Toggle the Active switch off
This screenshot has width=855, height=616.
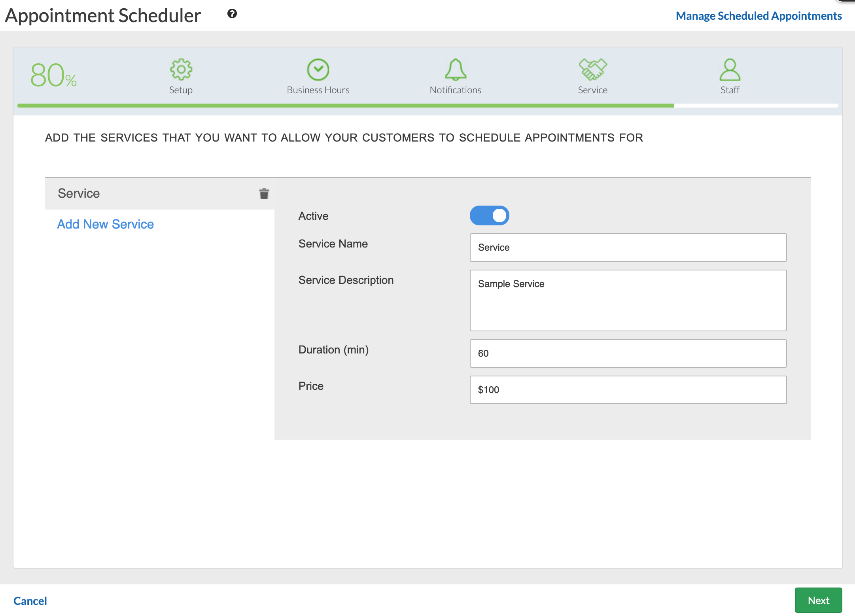click(489, 215)
